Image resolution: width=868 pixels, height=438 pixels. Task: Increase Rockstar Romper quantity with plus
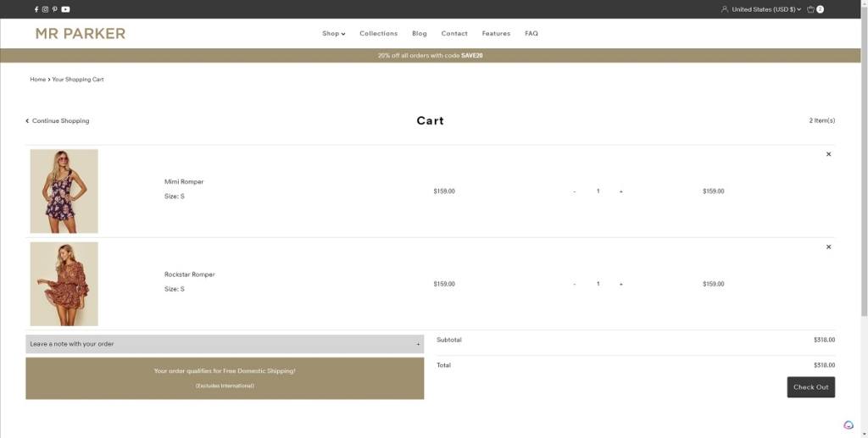(621, 284)
